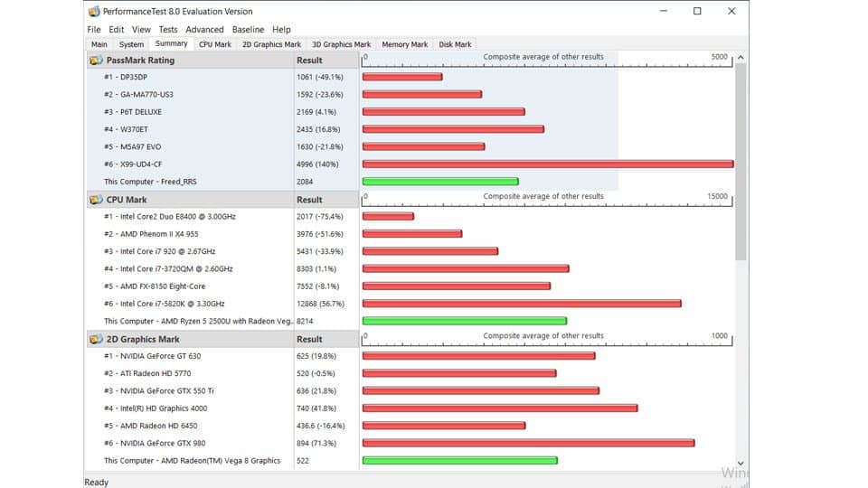The image size is (868, 488).
Task: Click the X99-UD4-CF red result bar
Action: tap(547, 164)
